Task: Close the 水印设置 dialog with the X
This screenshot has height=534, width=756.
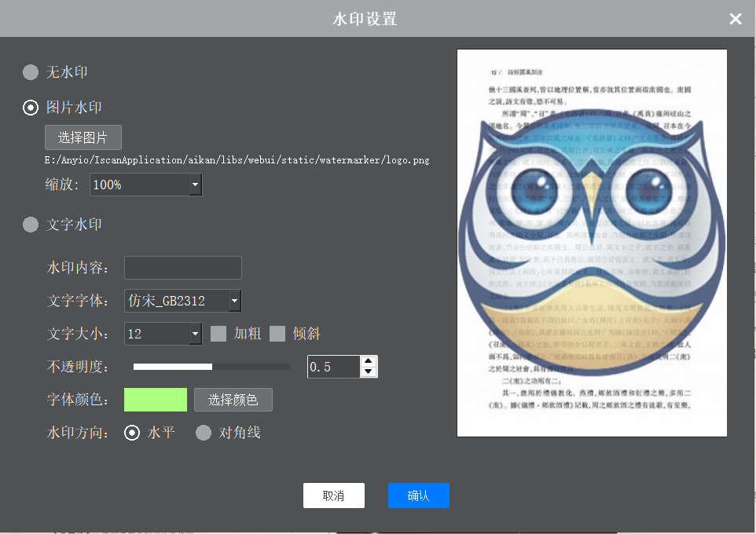Action: tap(736, 19)
